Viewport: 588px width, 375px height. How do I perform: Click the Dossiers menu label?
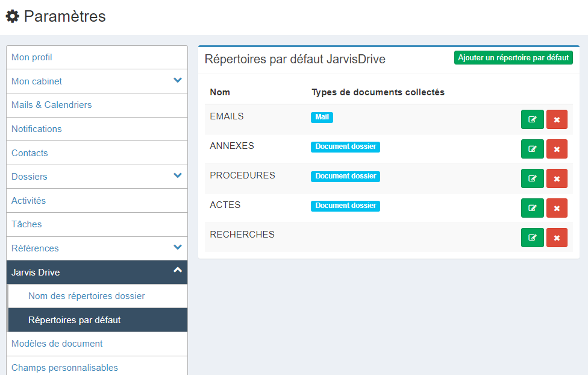(30, 177)
